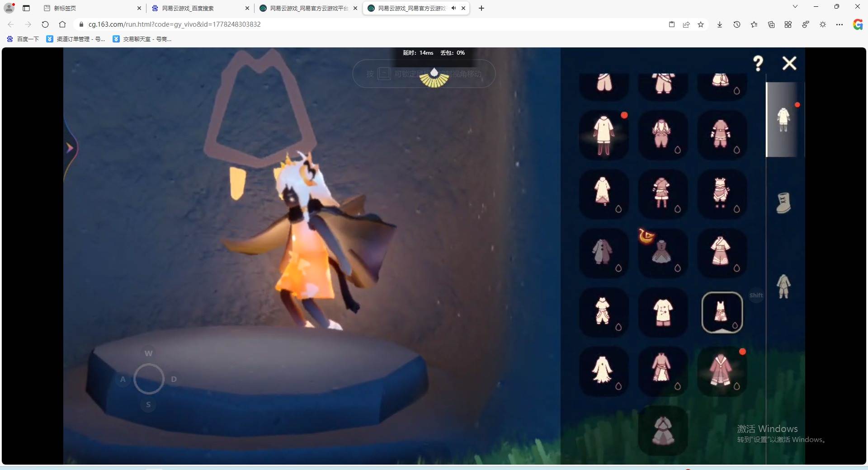Choose the pink robe with white skirt panel
The width and height of the screenshot is (868, 470).
(x=663, y=371)
